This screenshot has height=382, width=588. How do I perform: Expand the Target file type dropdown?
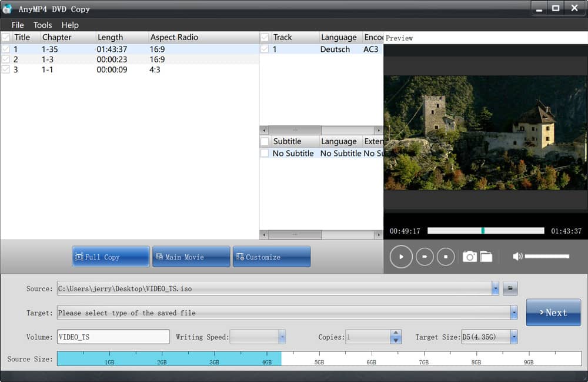(x=513, y=313)
